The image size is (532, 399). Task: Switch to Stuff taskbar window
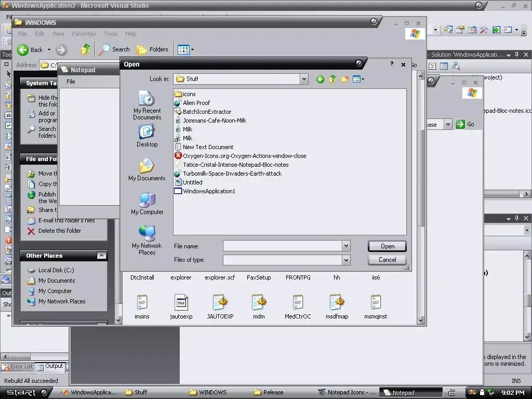136,392
